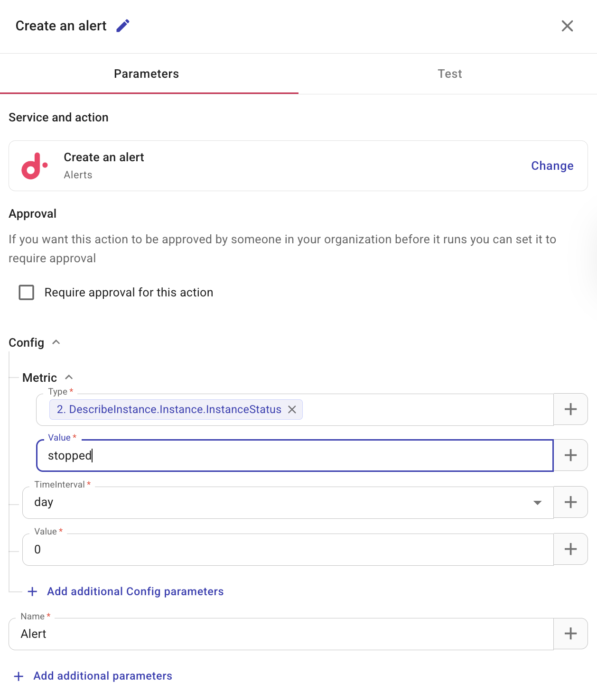597x700 pixels.
Task: Click the plus icon beside the Name field
Action: pos(570,633)
